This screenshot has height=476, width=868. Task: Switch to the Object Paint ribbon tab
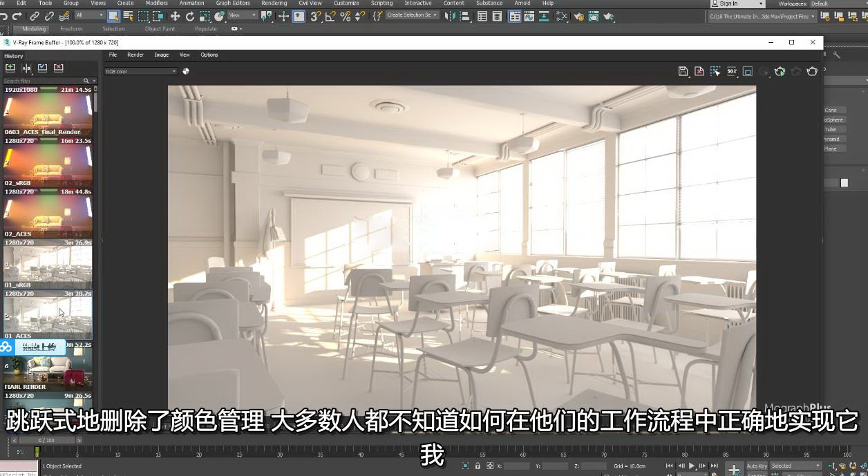(160, 29)
